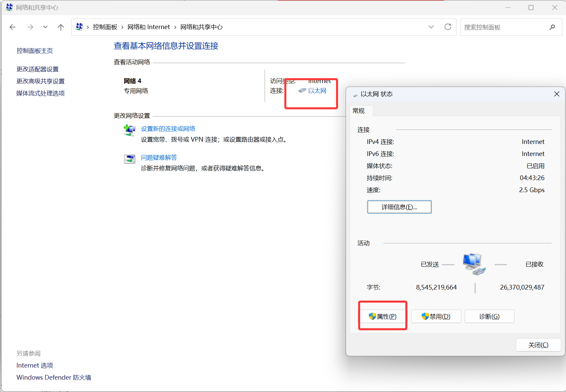Open 属性(P) for the Ethernet adapter
Viewport: 566px width, 392px height.
click(x=383, y=316)
